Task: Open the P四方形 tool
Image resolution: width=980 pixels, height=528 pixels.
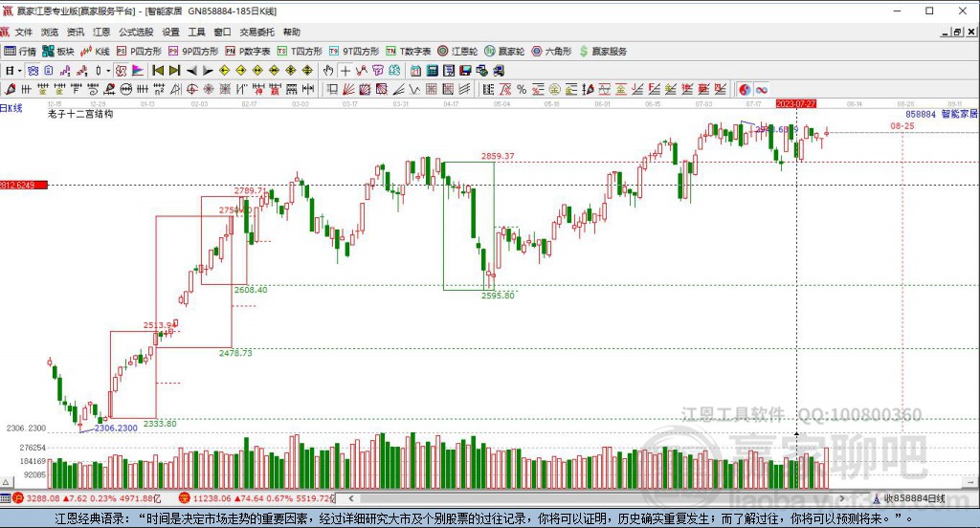Action: (x=139, y=52)
